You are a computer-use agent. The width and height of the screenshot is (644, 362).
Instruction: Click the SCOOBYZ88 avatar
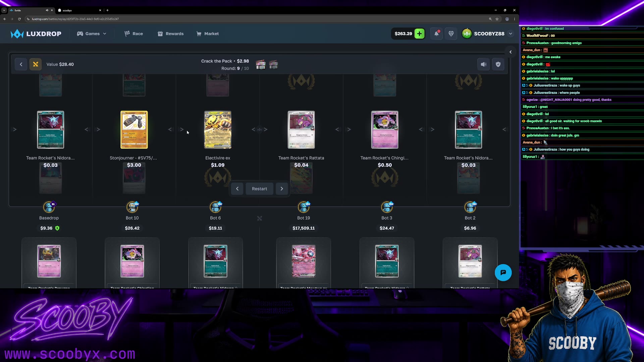pyautogui.click(x=467, y=34)
